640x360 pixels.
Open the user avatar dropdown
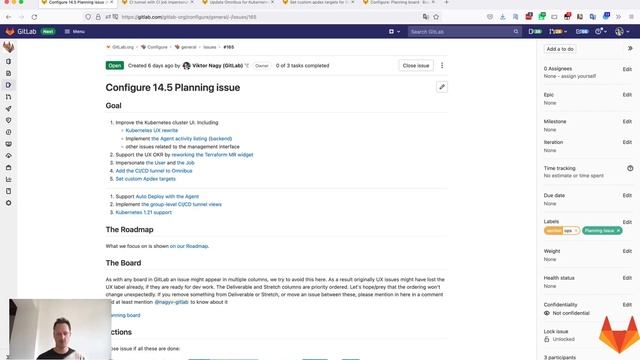coord(622,31)
